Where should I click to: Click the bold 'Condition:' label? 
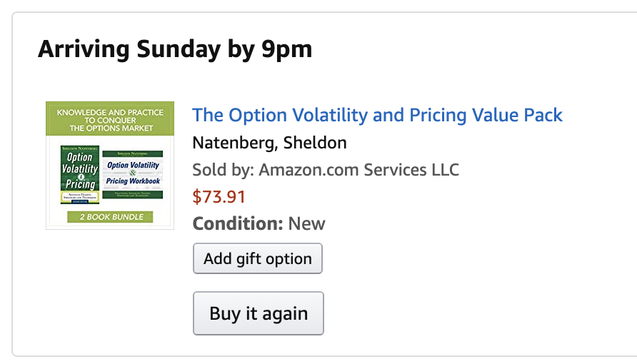(x=238, y=223)
